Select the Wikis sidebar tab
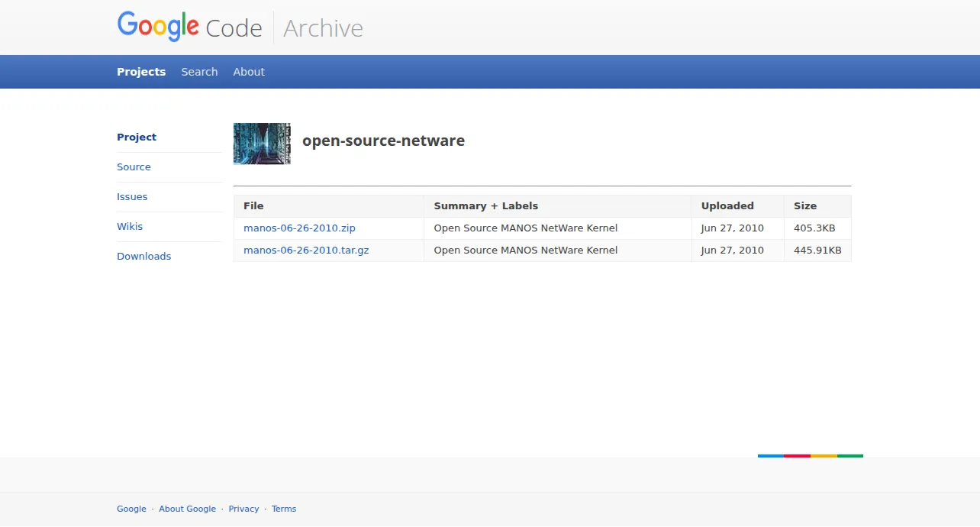Viewport: 980px width, 527px height. point(130,227)
